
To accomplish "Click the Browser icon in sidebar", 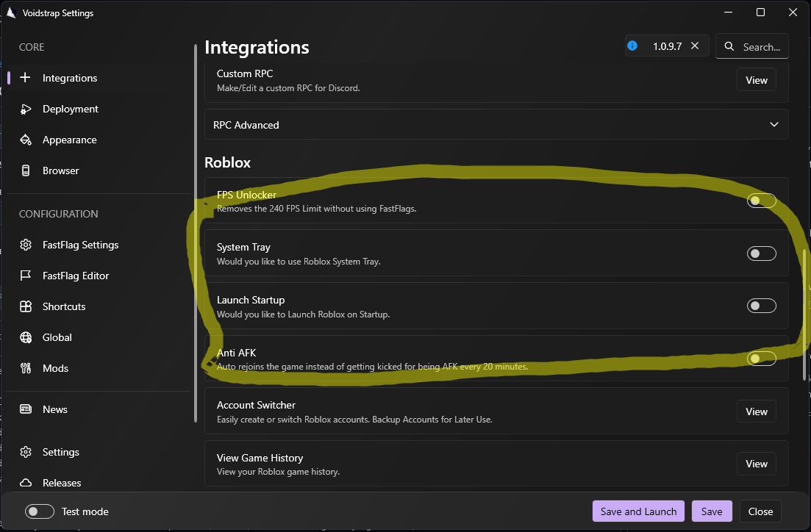I will (x=25, y=170).
